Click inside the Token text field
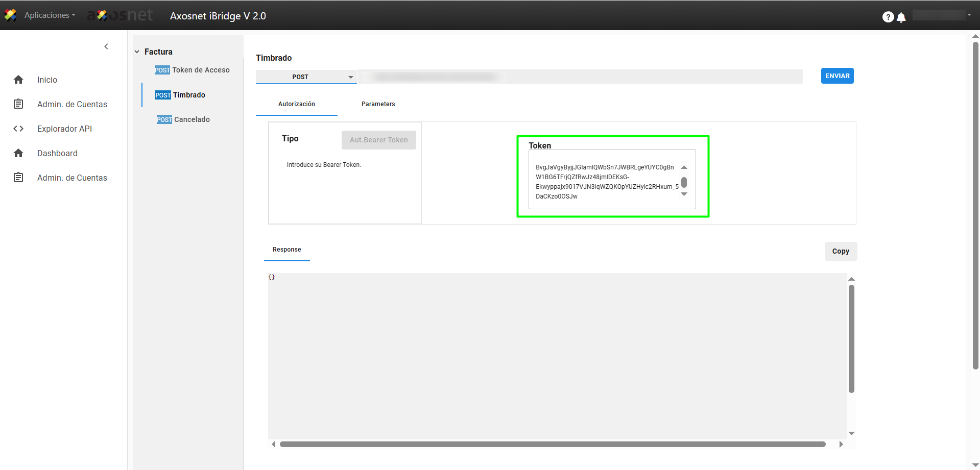The width and height of the screenshot is (980, 470). 605,181
